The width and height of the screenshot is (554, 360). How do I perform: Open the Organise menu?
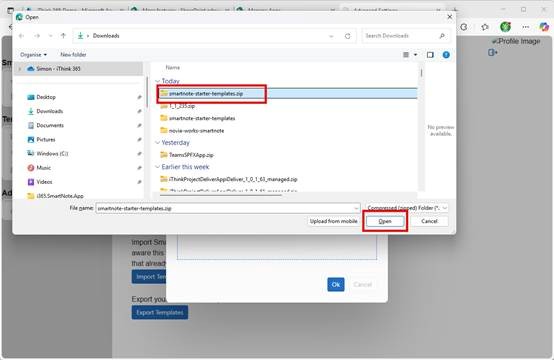click(33, 55)
